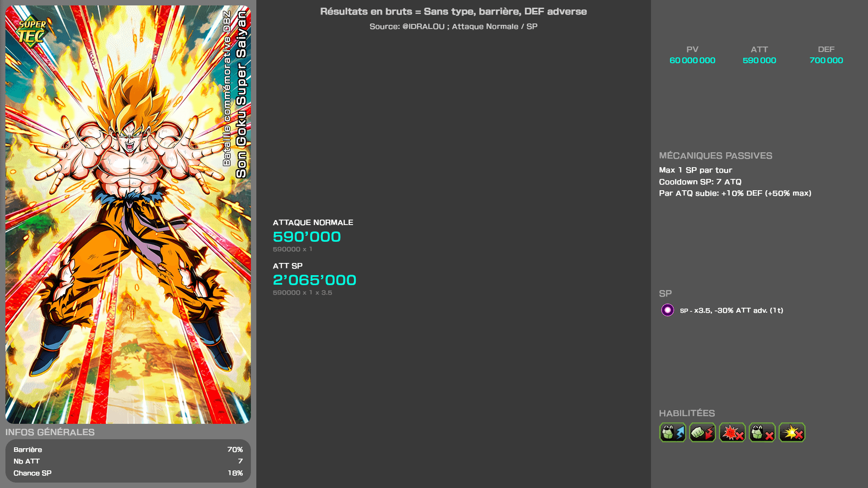Click the 'SP - x3.5, -30% ATT adv. (1t)' description
The height and width of the screenshot is (488, 868).
(731, 310)
